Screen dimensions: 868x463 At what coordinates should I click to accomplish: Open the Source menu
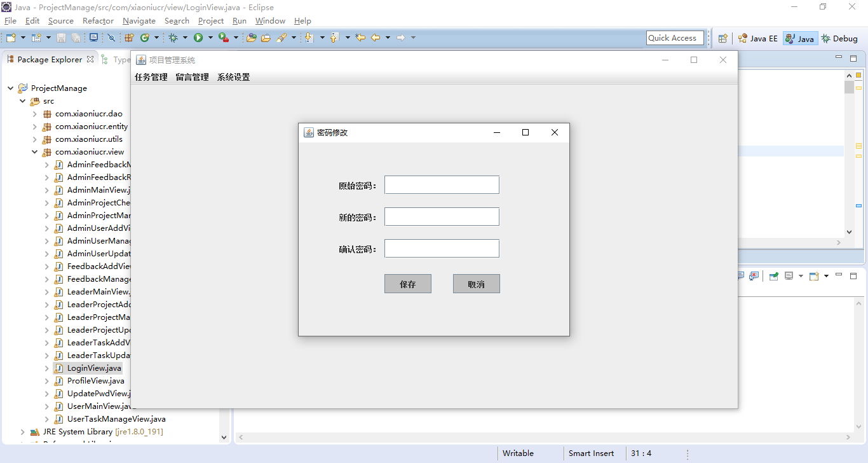coord(61,21)
